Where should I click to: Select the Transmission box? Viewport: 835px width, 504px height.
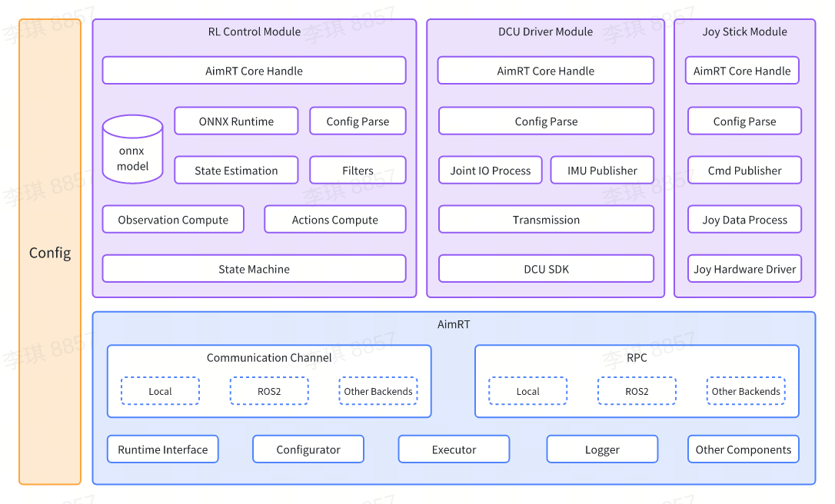(x=547, y=220)
